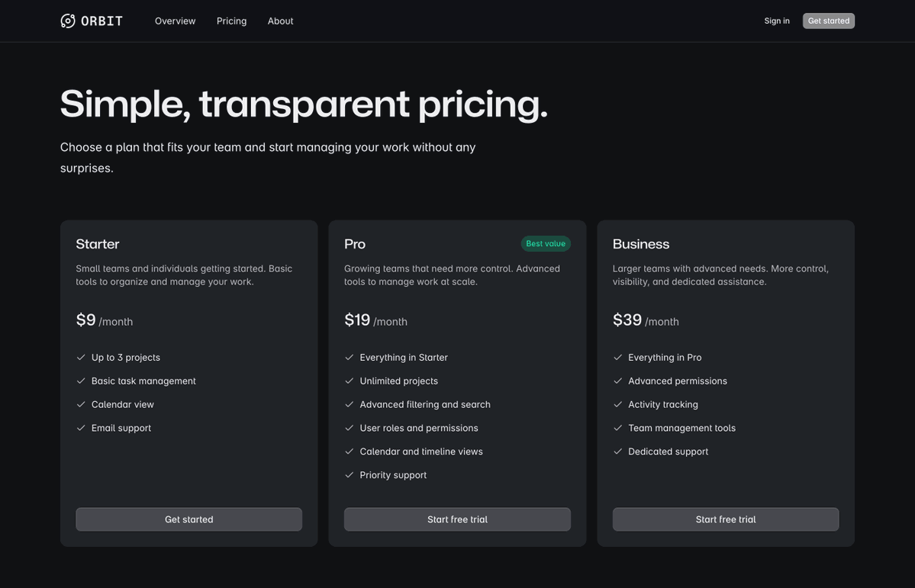Image resolution: width=915 pixels, height=588 pixels.
Task: Click the Basic task management text
Action: (143, 381)
